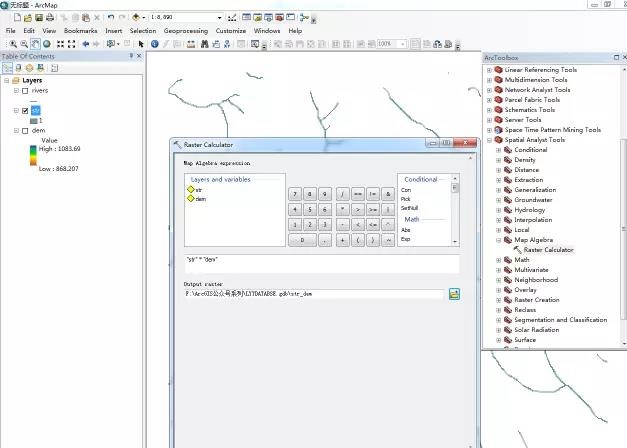Click the Full Extent globe icon
The image size is (627, 448).
pos(47,44)
